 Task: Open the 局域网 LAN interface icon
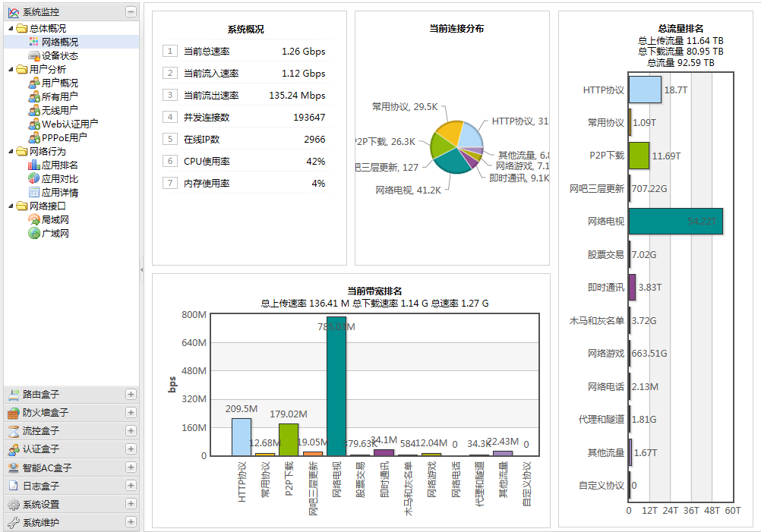tap(34, 220)
